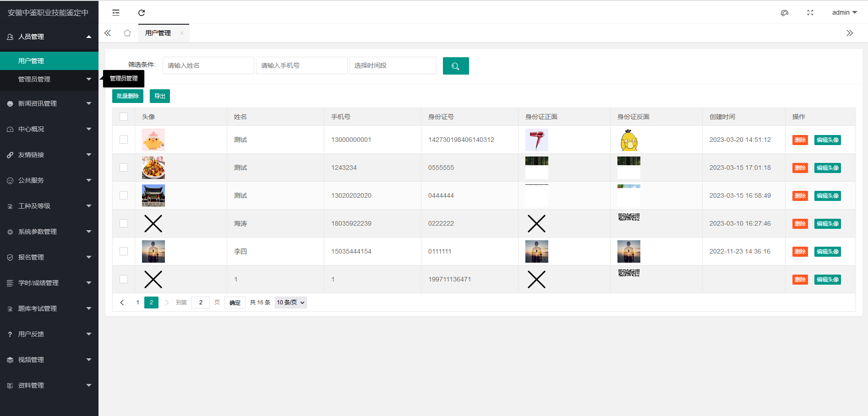Delete the 李四 row with 删除
This screenshot has width=868, height=416.
click(x=800, y=252)
